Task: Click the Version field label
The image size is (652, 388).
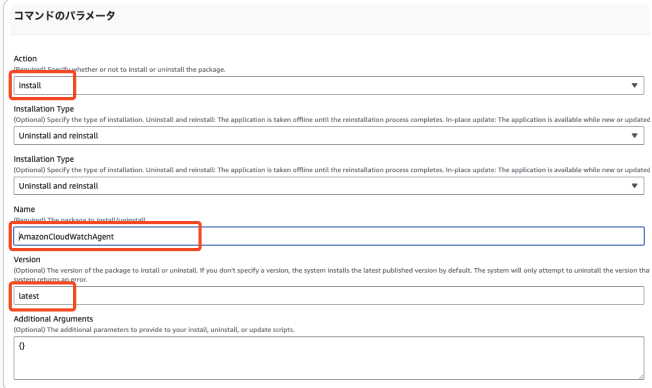Action: [x=27, y=259]
